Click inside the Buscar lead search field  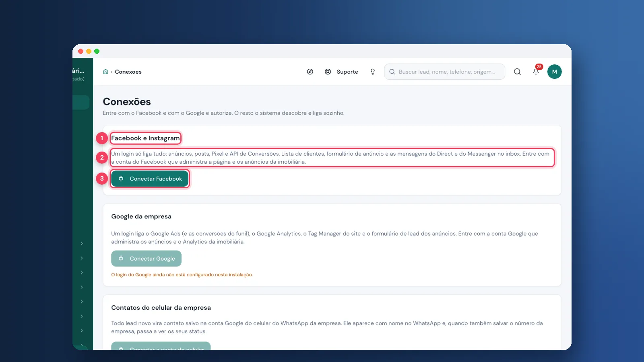tap(445, 72)
